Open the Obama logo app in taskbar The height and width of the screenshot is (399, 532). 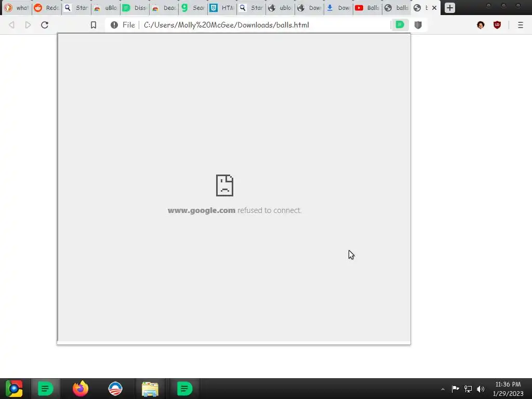(x=115, y=389)
